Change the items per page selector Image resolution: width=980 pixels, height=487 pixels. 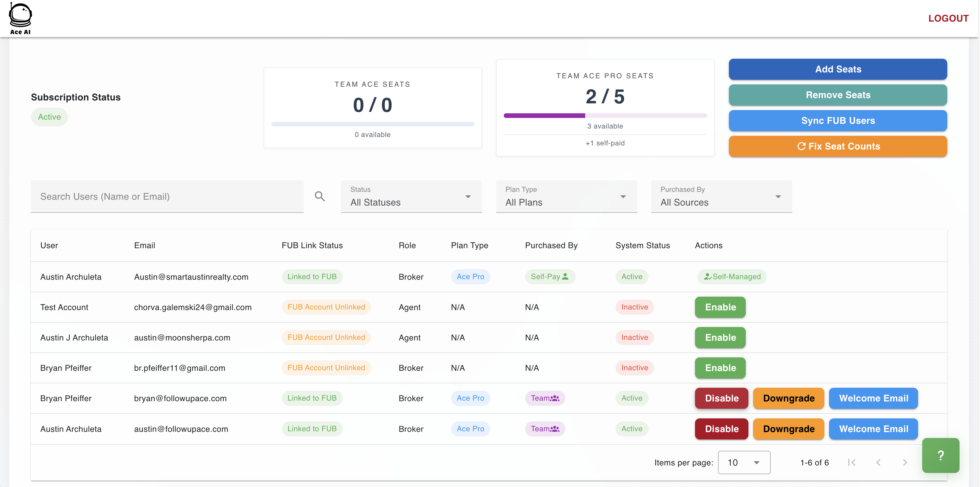coord(743,462)
